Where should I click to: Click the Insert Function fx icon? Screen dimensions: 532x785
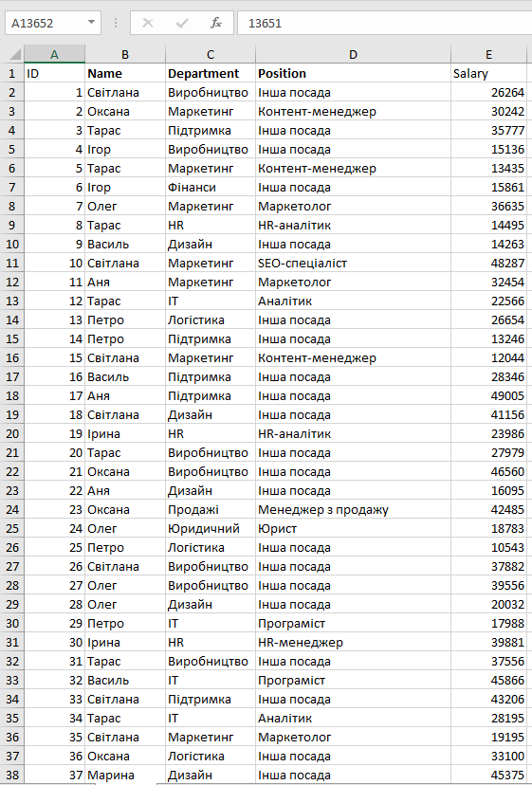pyautogui.click(x=216, y=23)
